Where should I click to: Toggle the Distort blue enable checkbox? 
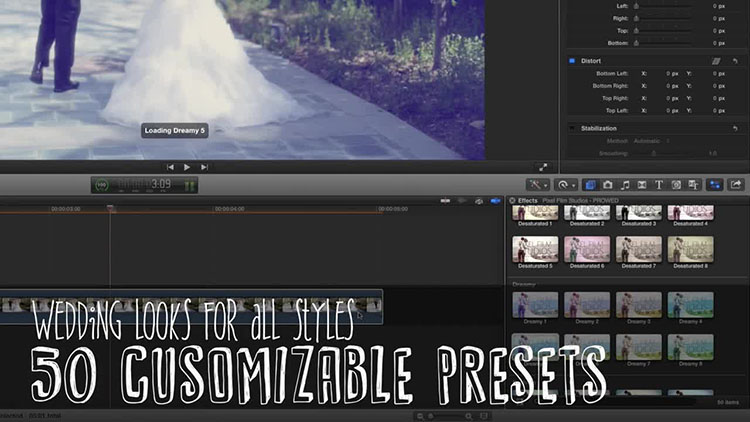tap(572, 61)
